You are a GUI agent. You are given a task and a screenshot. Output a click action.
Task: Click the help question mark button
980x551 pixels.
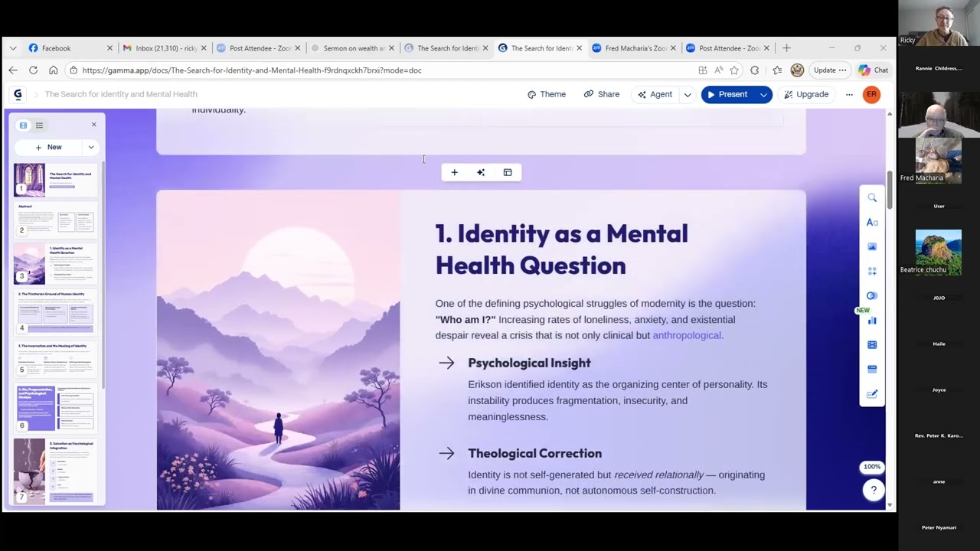click(873, 490)
